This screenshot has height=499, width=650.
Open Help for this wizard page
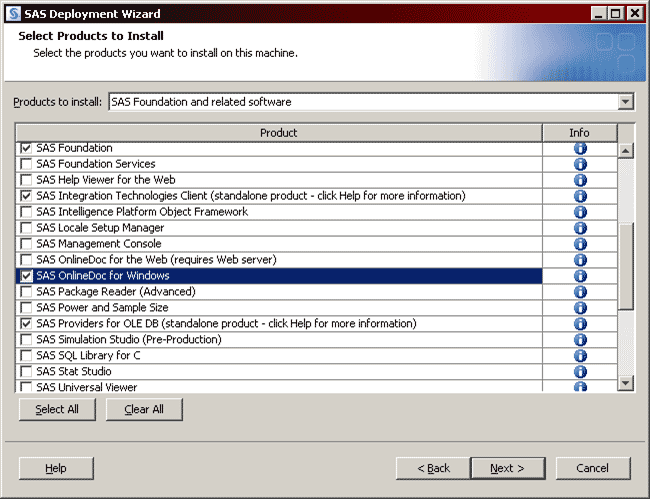[56, 468]
